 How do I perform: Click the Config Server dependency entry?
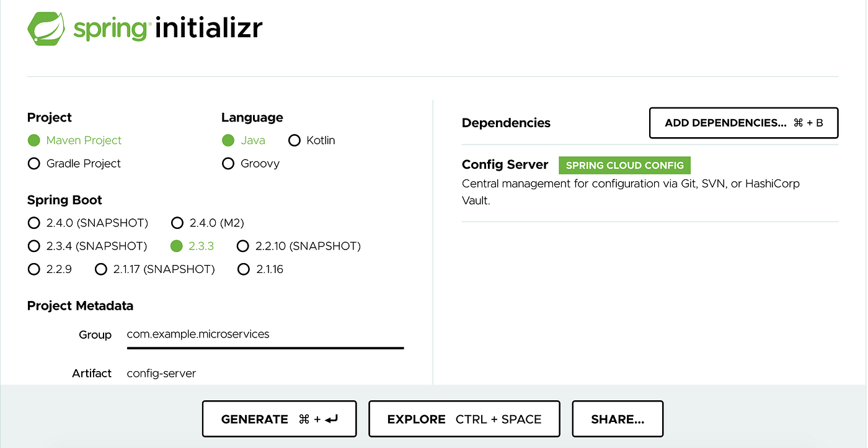(505, 164)
